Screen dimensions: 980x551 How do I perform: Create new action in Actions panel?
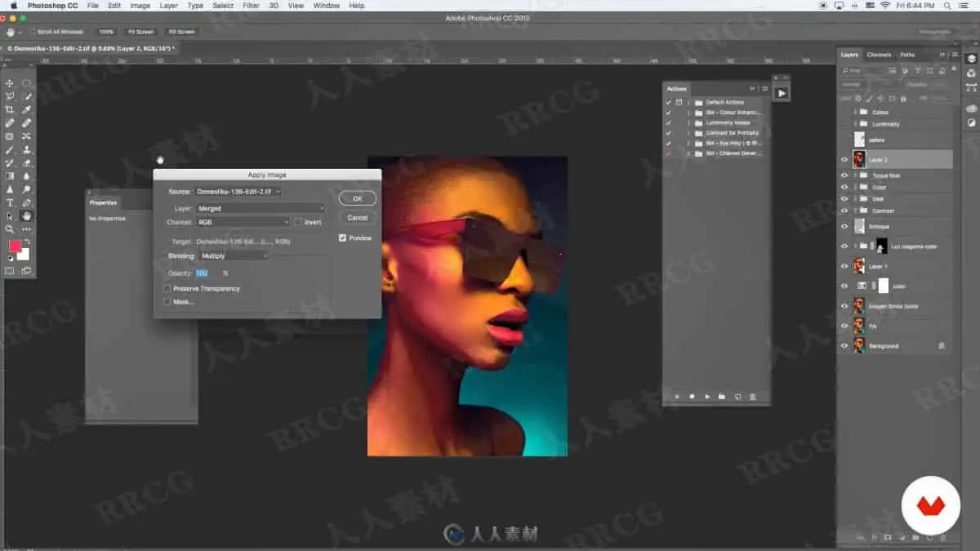click(x=737, y=397)
